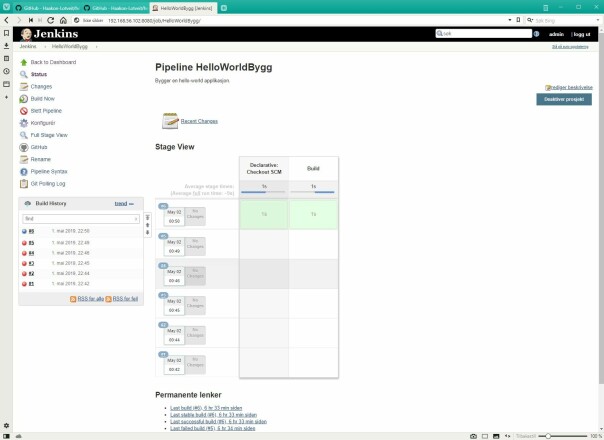Click HelloWorldBygg breadcrumb link

(x=70, y=46)
